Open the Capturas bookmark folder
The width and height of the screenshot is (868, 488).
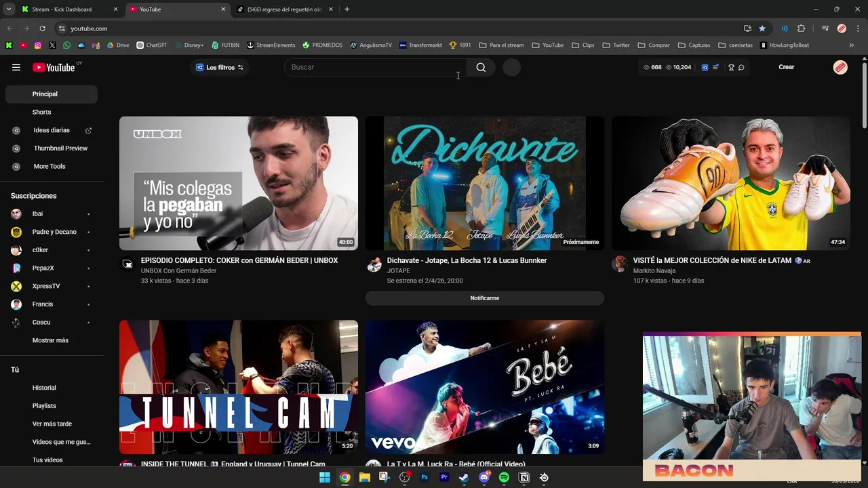coord(694,45)
